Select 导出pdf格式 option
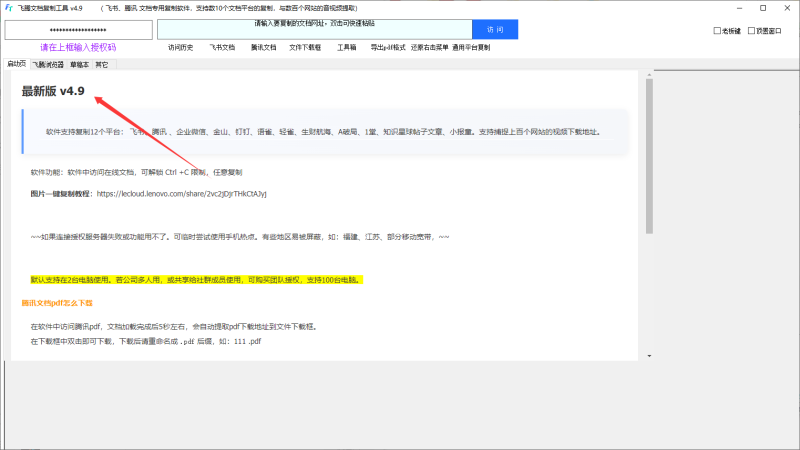The width and height of the screenshot is (800, 450). point(387,47)
